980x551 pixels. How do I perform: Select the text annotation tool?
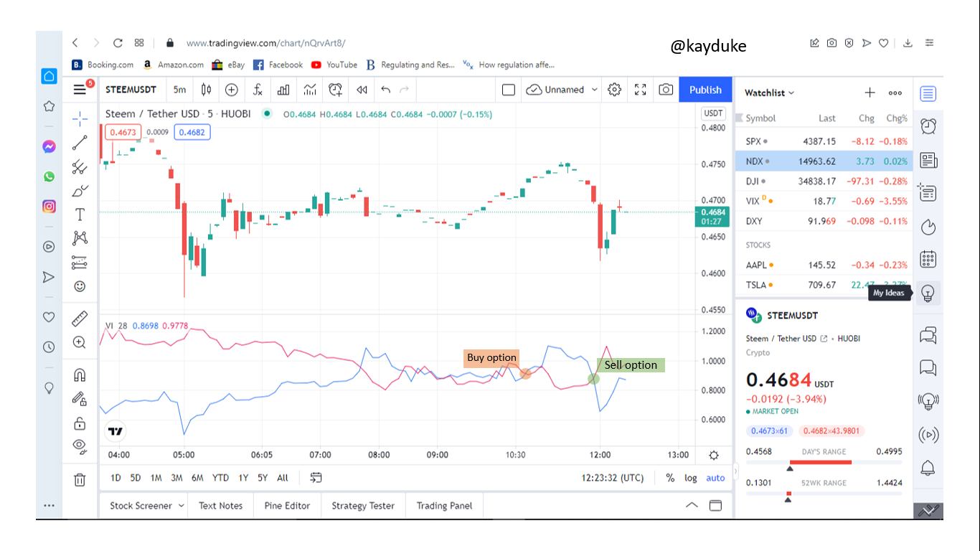80,215
